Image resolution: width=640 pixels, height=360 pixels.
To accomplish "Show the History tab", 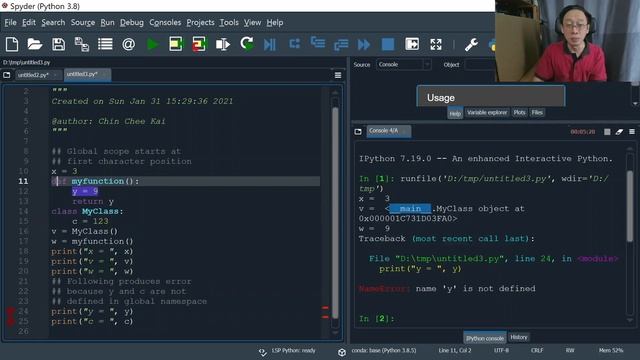I will point(519,337).
